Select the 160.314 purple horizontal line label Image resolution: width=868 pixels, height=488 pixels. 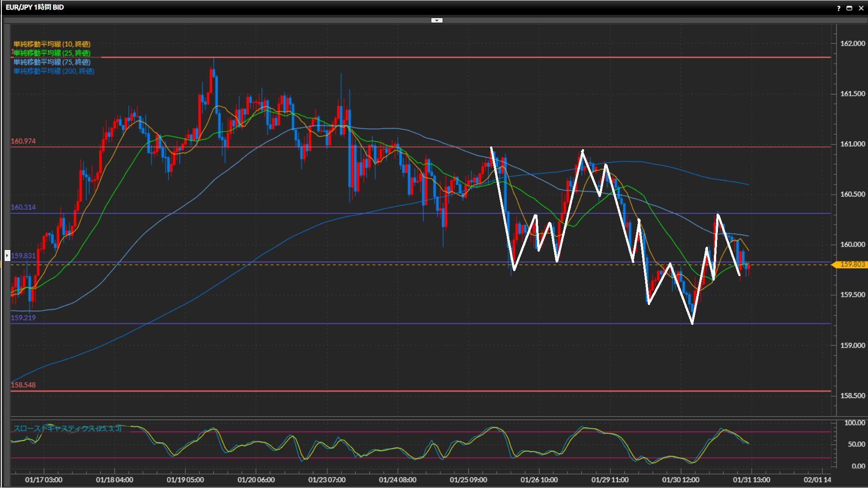(x=23, y=207)
